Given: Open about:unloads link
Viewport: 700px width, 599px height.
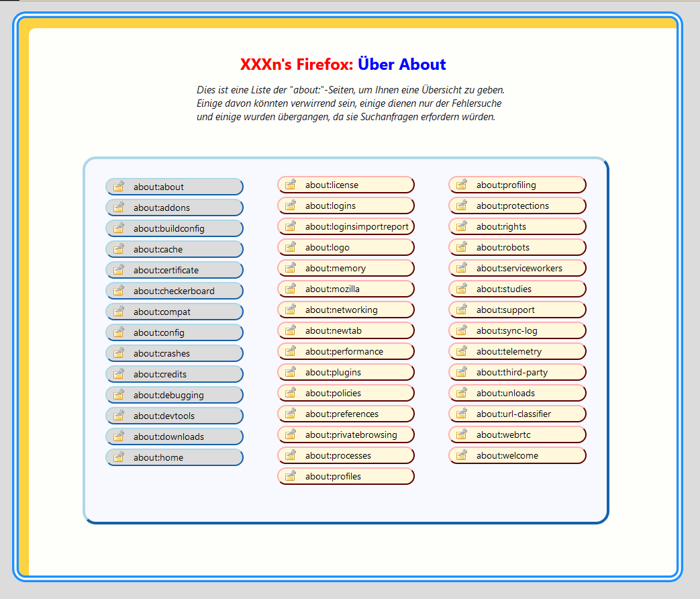Looking at the screenshot, I should (x=517, y=393).
